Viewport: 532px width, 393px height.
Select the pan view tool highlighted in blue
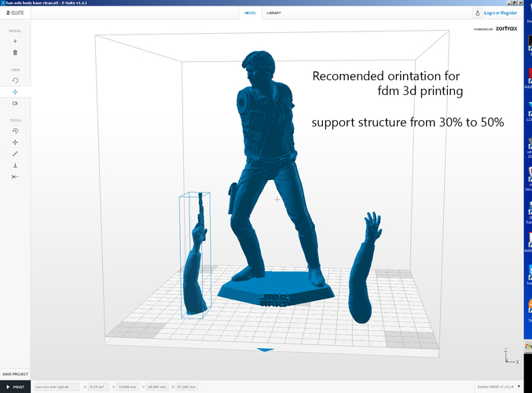[x=15, y=92]
